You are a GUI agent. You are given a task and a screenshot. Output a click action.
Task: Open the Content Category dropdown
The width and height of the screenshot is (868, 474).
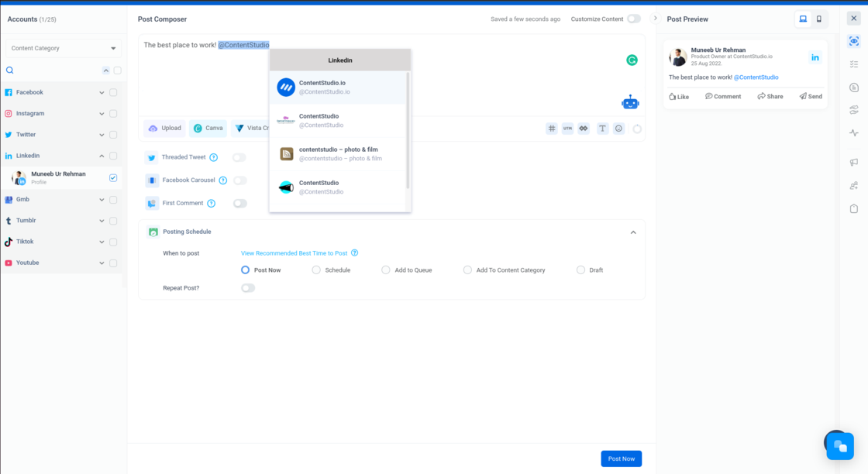64,48
